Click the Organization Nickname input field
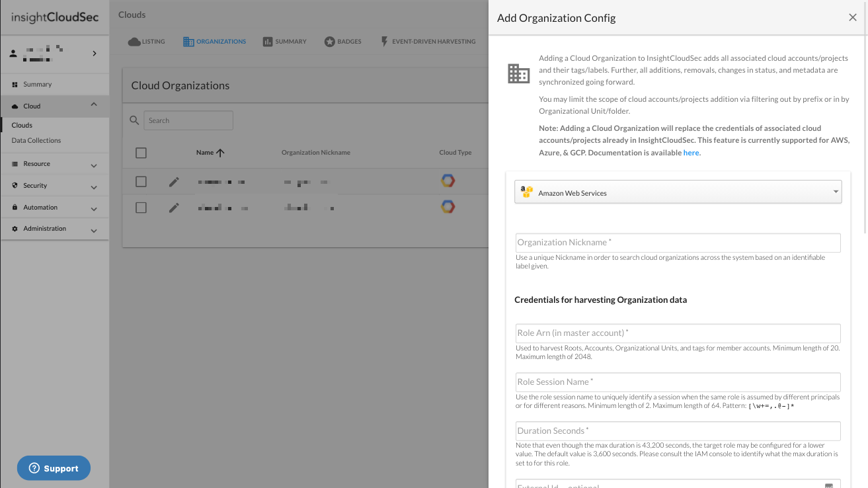The width and height of the screenshot is (868, 488). coord(678,243)
